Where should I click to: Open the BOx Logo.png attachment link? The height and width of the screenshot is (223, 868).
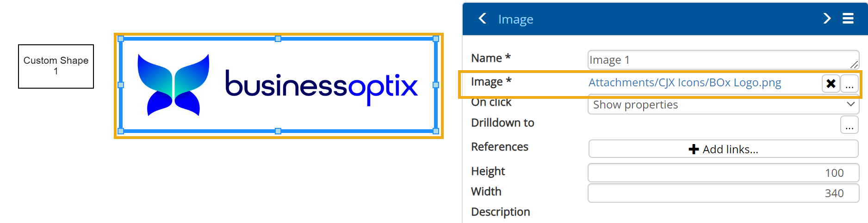point(684,83)
